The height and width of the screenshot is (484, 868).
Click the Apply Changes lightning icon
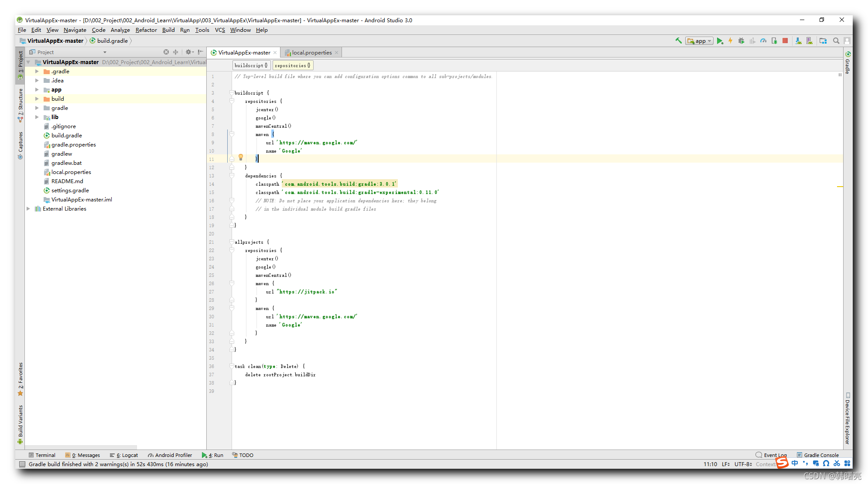click(x=730, y=41)
